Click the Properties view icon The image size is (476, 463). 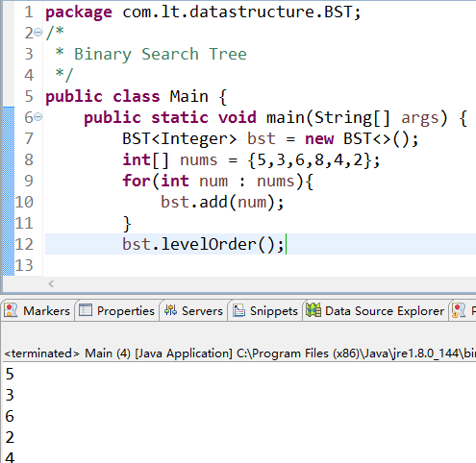pyautogui.click(x=86, y=310)
